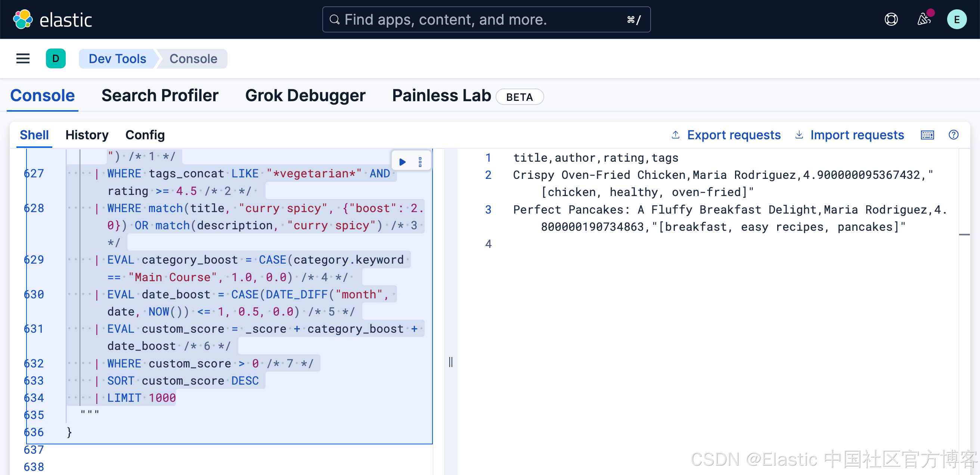The width and height of the screenshot is (980, 475).
Task: Click Dev Tools breadcrumb
Action: (117, 59)
